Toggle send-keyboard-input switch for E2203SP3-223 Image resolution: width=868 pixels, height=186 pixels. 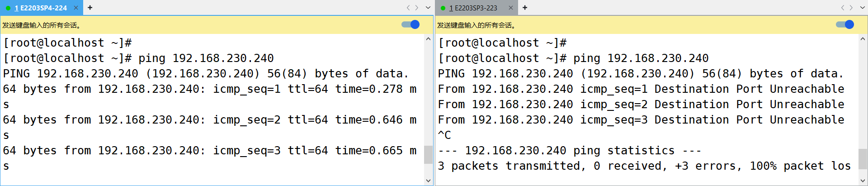pos(845,24)
